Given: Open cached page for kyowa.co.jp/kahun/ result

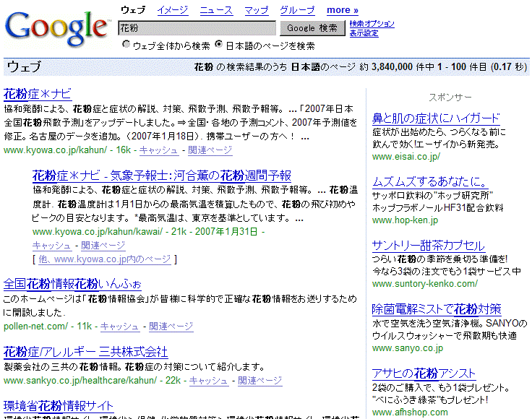Looking at the screenshot, I should tap(159, 150).
